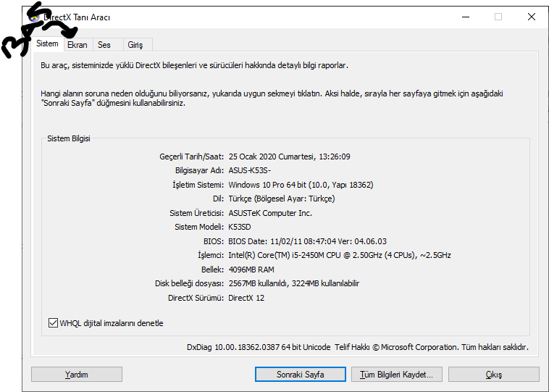The height and width of the screenshot is (392, 549).
Task: Click language value Türkçe (Bölgesel Ayar: Türkçe)
Action: 282,199
